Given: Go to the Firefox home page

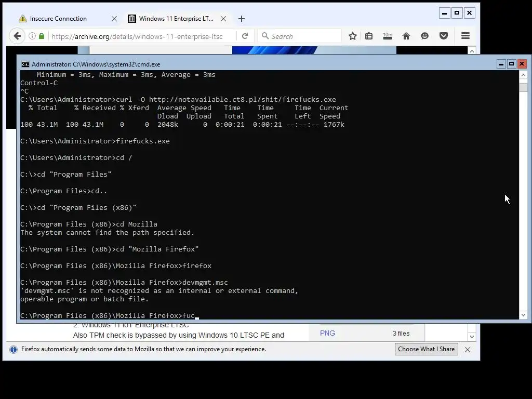Looking at the screenshot, I should [x=406, y=36].
